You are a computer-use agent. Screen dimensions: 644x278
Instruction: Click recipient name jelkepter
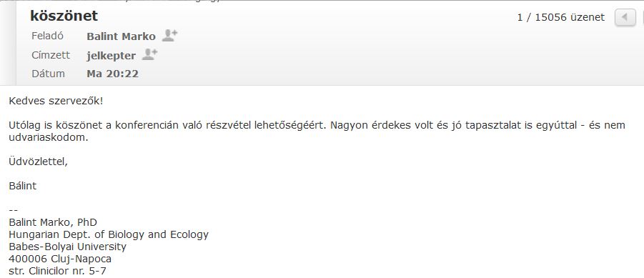tap(112, 56)
